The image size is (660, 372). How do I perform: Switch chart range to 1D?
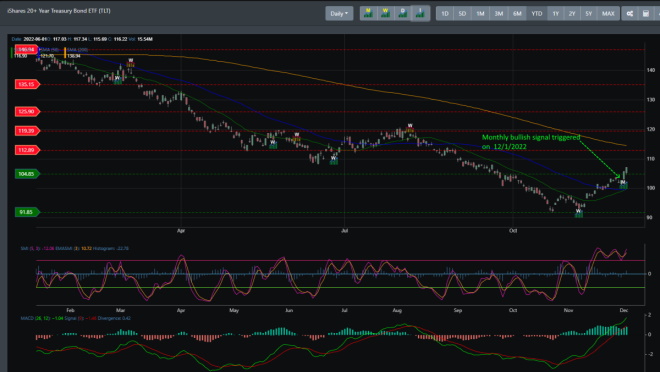pos(445,13)
